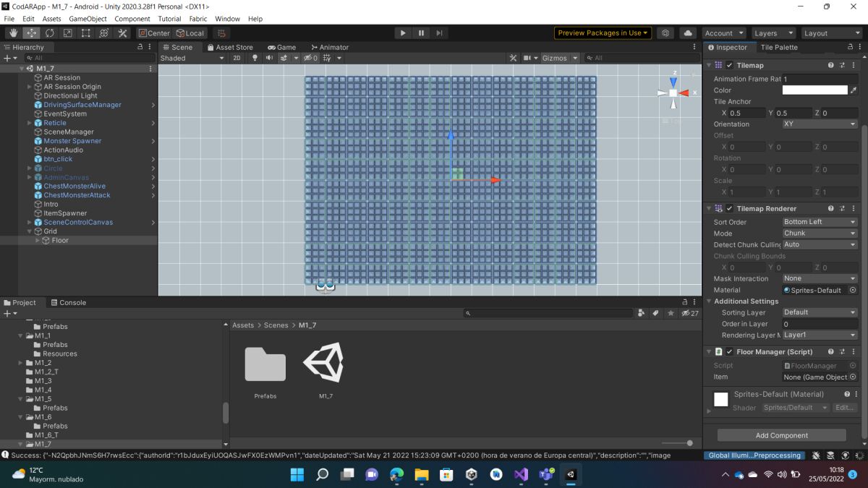Disable the Tilemap Renderer component checkbox
This screenshot has height=488, width=868.
[729, 208]
